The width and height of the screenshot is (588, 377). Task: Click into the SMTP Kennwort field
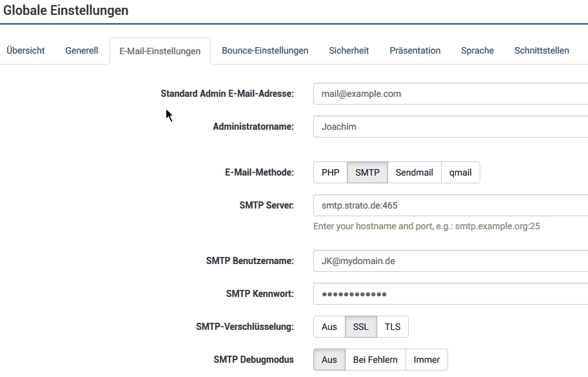click(x=450, y=294)
